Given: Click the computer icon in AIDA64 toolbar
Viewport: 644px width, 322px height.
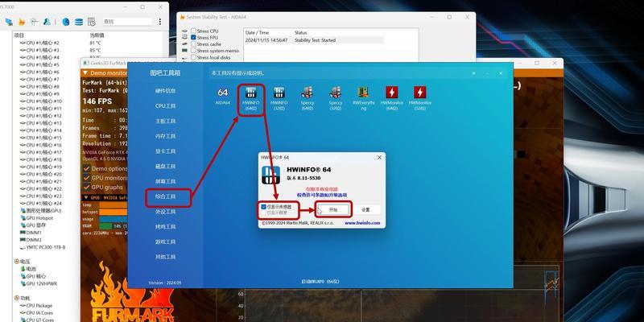Looking at the screenshot, I should pos(9,22).
